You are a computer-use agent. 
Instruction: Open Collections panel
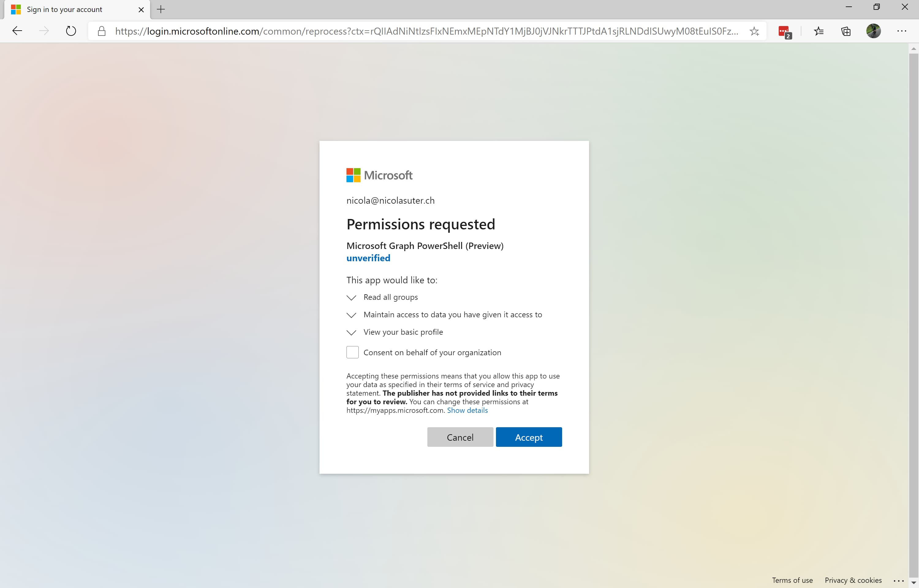[846, 31]
